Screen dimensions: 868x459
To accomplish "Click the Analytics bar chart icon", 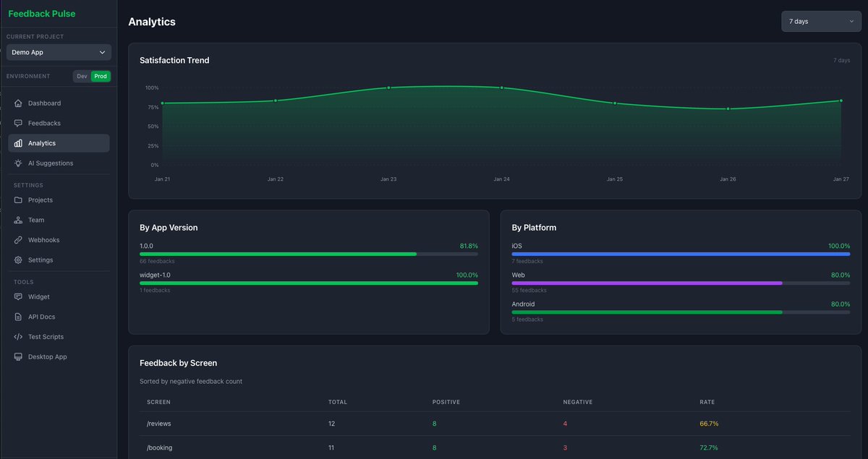I will click(18, 143).
